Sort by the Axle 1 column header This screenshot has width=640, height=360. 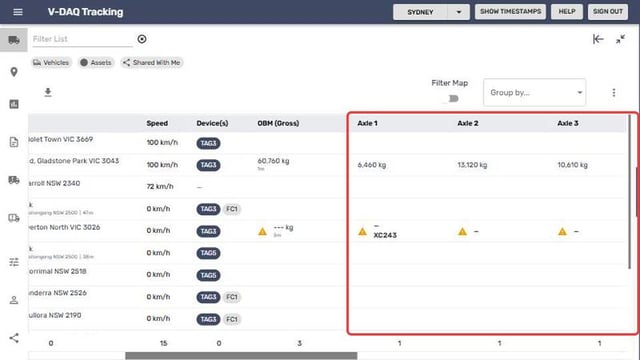(367, 123)
